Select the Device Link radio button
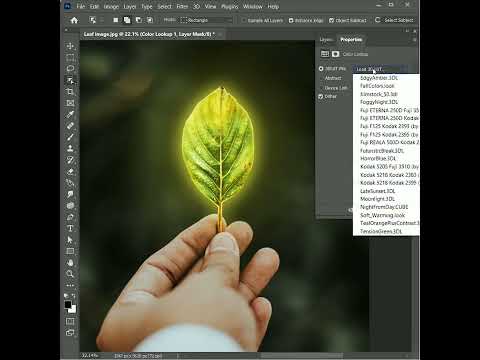480x360 pixels. [321, 88]
